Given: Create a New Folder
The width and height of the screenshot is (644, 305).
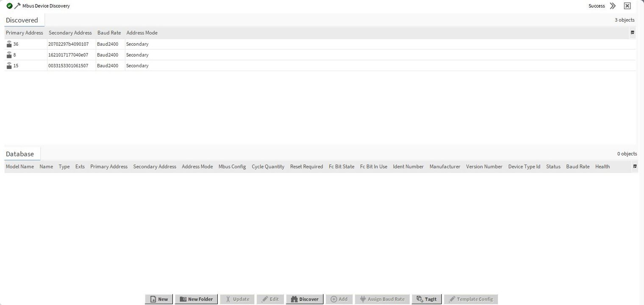Looking at the screenshot, I should (196, 299).
